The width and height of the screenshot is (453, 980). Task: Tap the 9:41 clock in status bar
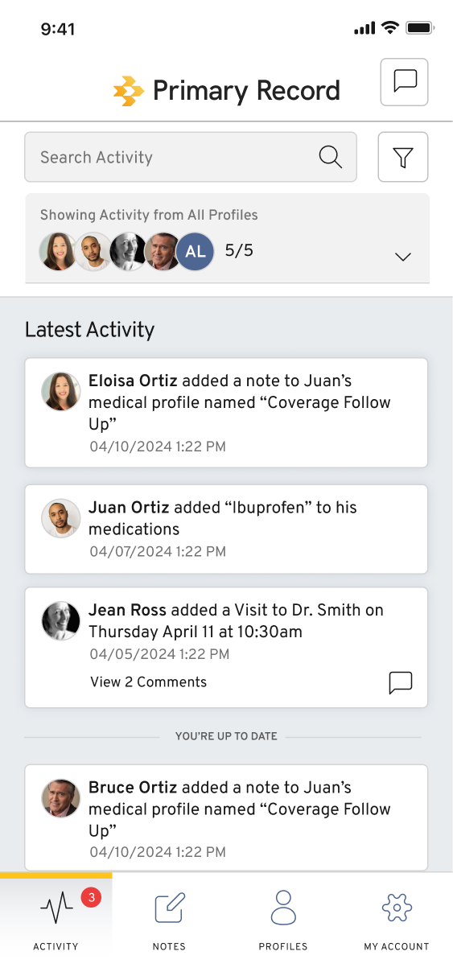58,29
